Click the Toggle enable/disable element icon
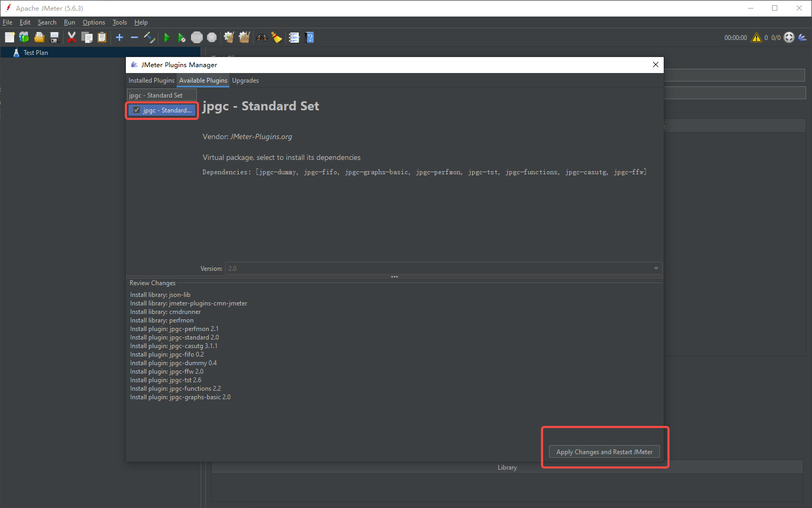 pos(149,37)
